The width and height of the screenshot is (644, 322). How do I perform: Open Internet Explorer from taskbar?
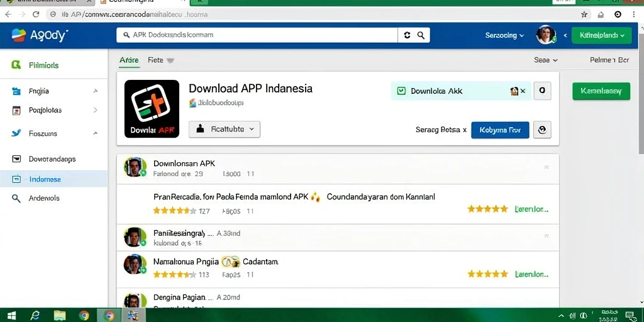coord(35,316)
